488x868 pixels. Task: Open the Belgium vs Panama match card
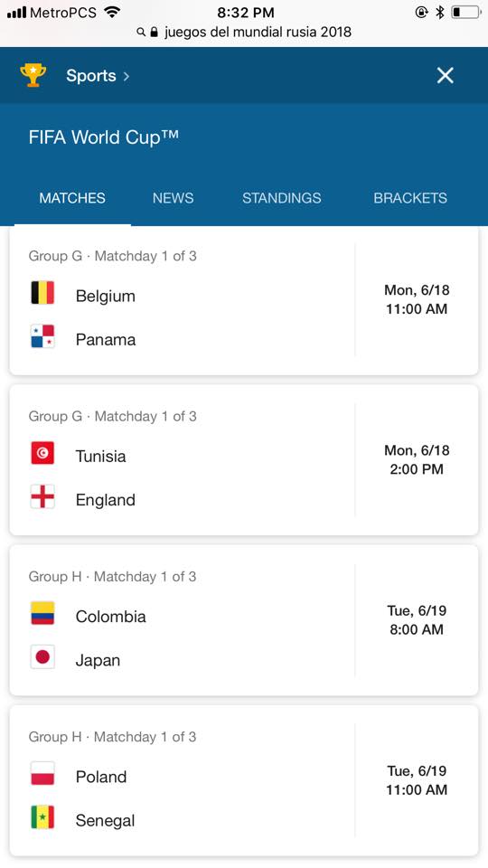(244, 300)
